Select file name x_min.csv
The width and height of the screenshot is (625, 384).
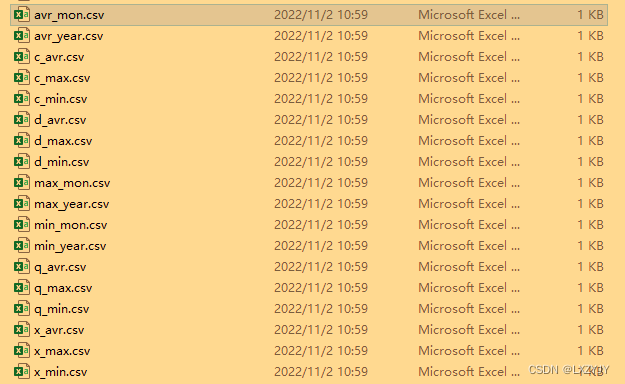61,372
